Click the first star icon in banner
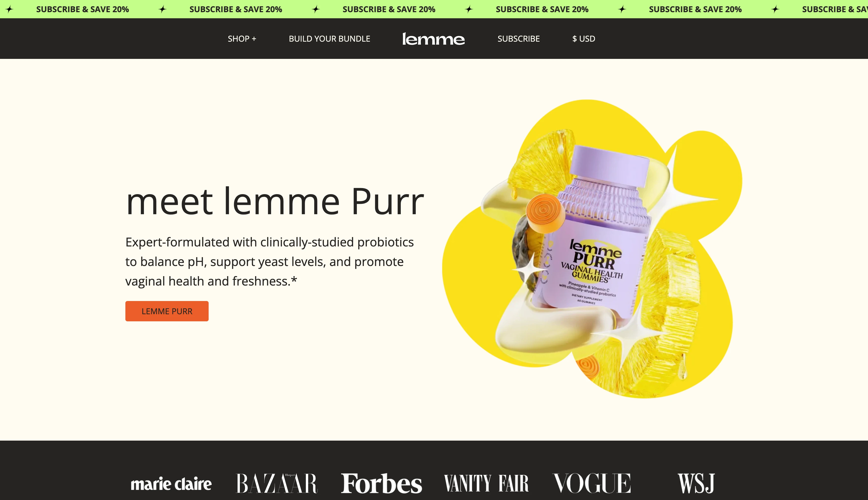The width and height of the screenshot is (868, 500). (x=10, y=9)
